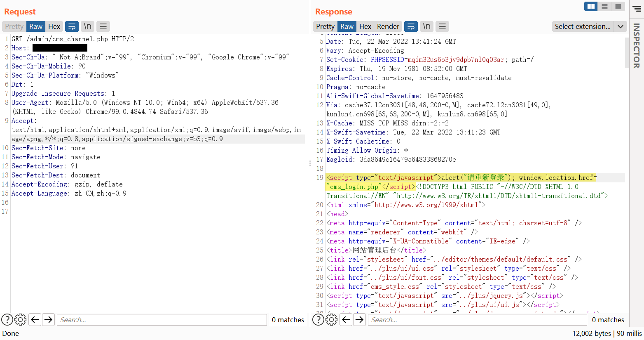
Task: Switch to combined tabbed layout view
Action: click(618, 6)
